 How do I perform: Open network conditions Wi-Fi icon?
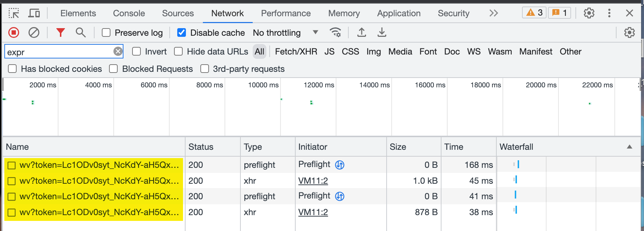pyautogui.click(x=335, y=33)
